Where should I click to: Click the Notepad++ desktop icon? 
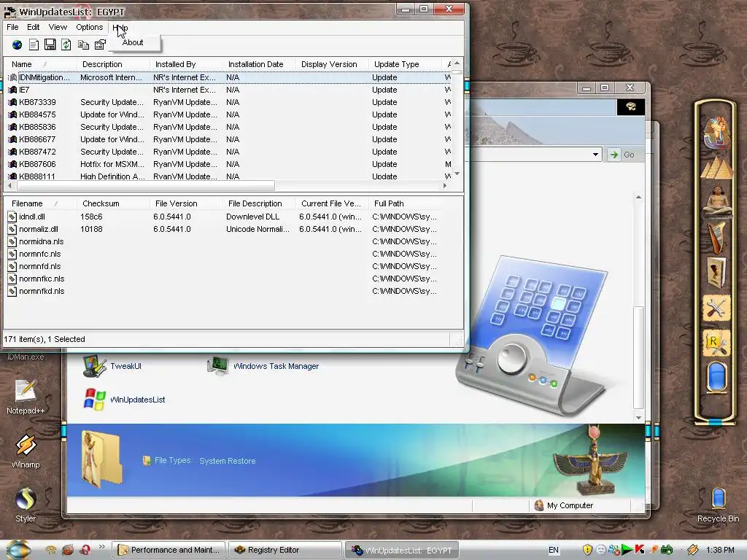click(26, 396)
